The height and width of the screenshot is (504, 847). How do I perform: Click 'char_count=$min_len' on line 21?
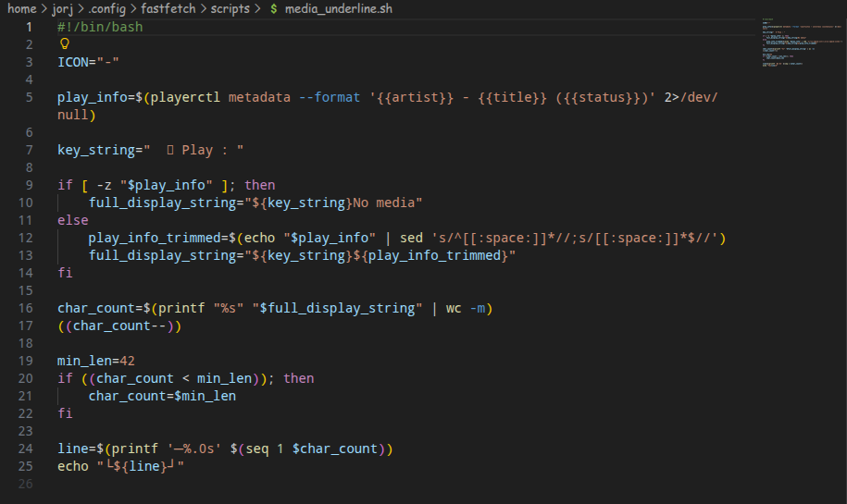[x=162, y=396]
